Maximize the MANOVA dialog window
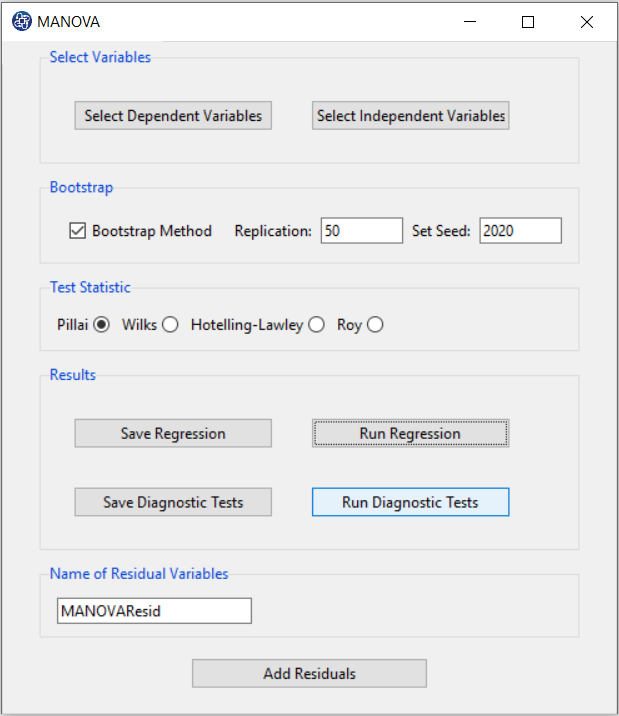This screenshot has height=716, width=619. (528, 21)
